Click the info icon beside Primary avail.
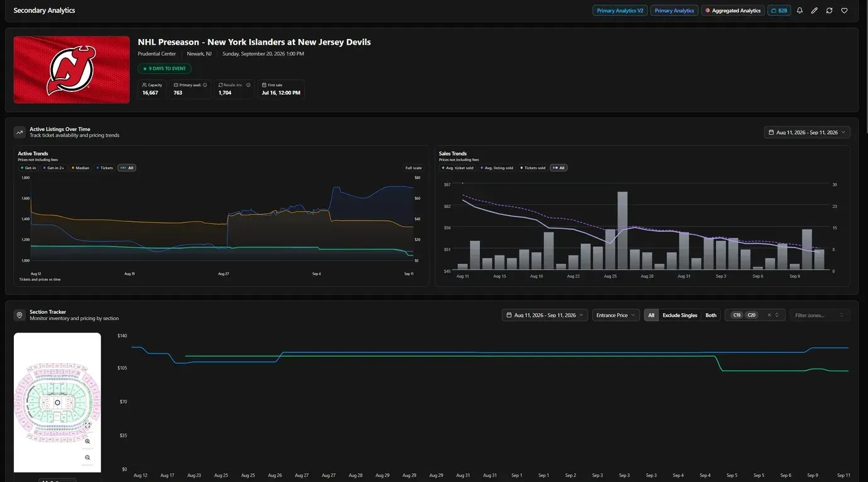Image resolution: width=868 pixels, height=482 pixels. 205,85
